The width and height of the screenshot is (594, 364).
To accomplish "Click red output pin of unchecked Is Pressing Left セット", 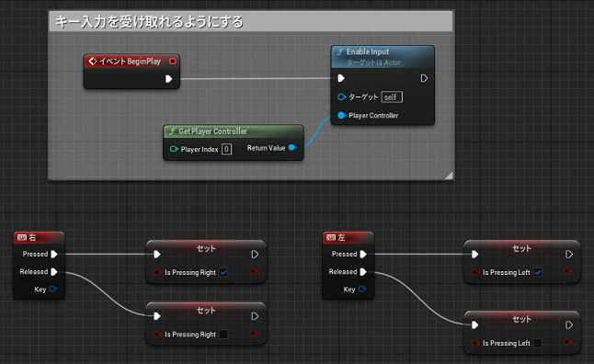I will coord(567,342).
